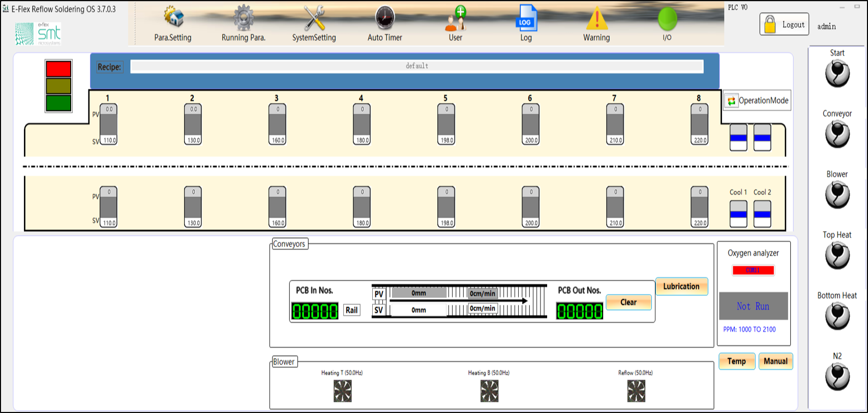
Task: Click the Oxygen analyzer red status indicator
Action: tap(753, 270)
